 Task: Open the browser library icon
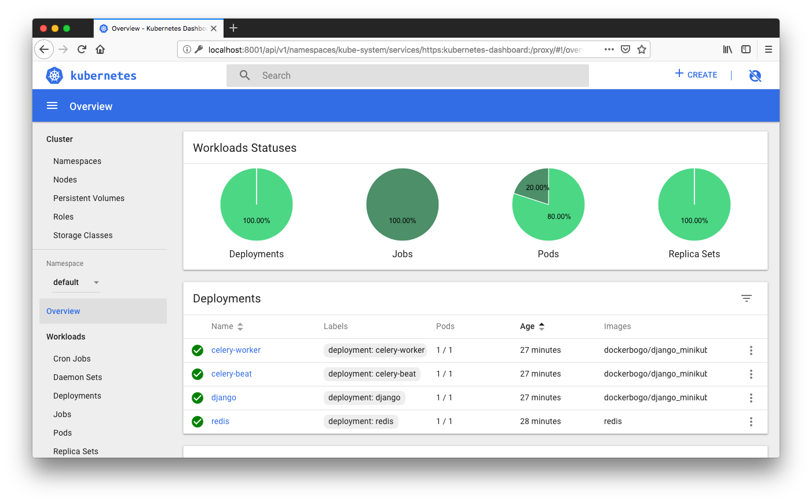[727, 49]
